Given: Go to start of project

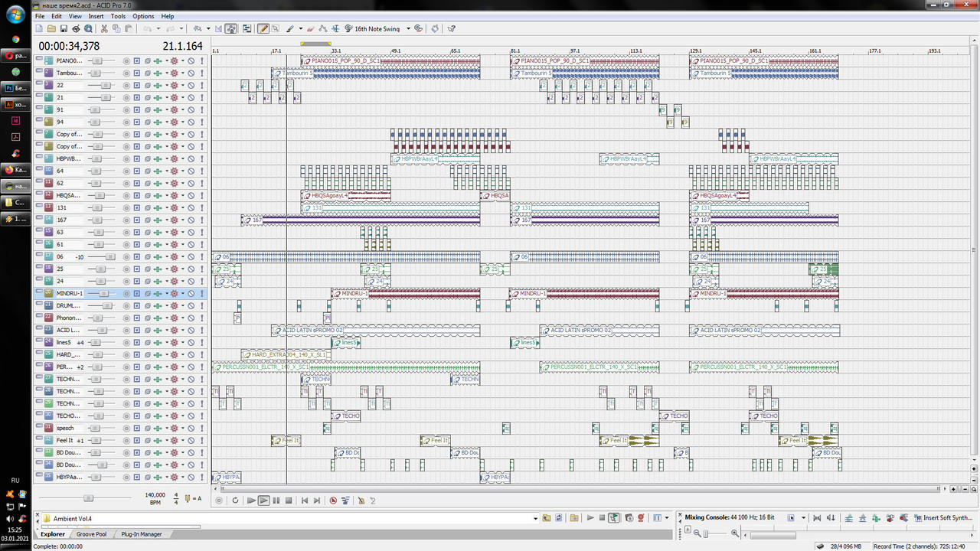Looking at the screenshot, I should pyautogui.click(x=304, y=500).
